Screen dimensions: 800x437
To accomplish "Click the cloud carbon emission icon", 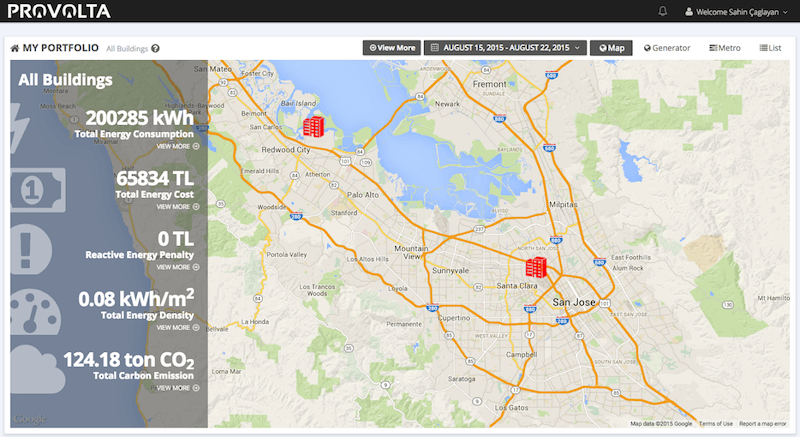I will (x=32, y=367).
